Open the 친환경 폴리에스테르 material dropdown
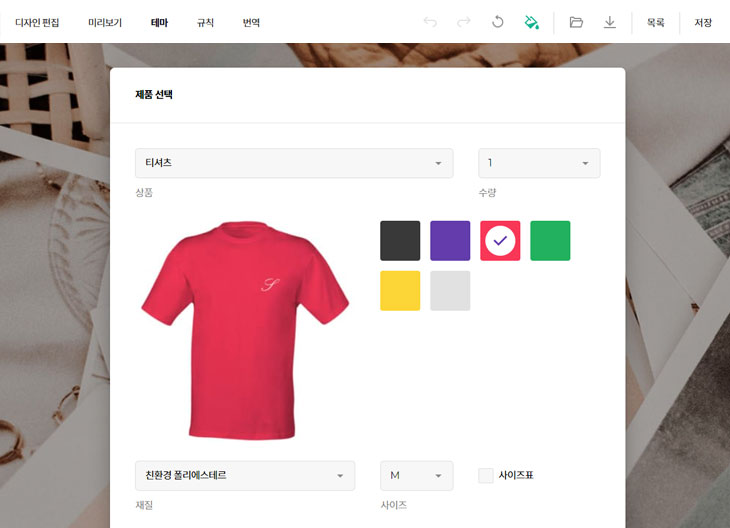730x528 pixels. click(245, 475)
